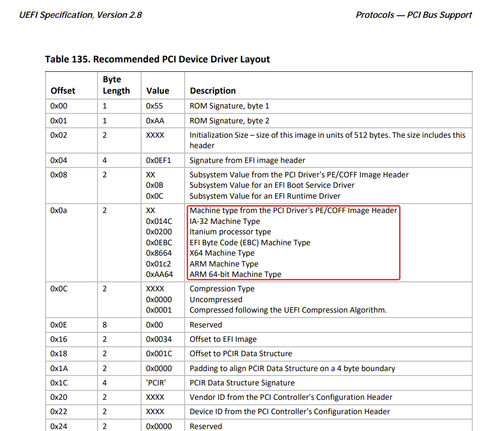Image resolution: width=504 pixels, height=431 pixels.
Task: Select offset cell '0x02'
Action: click(59, 135)
